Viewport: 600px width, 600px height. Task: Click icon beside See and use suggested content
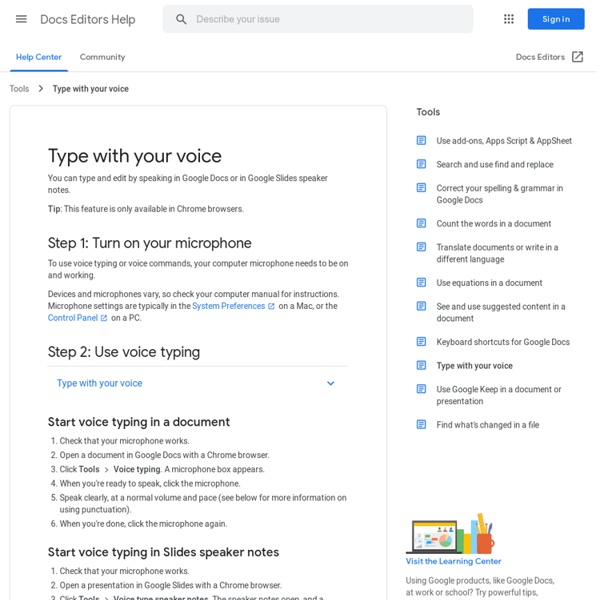click(x=421, y=306)
